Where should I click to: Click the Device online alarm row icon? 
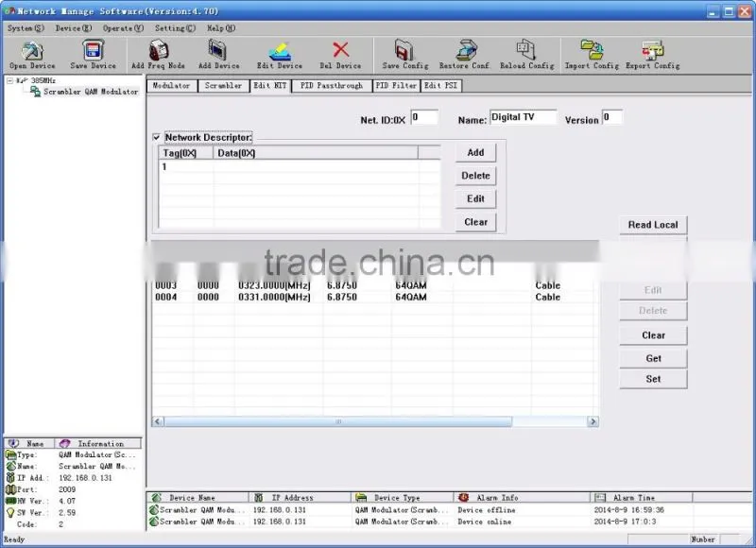pyautogui.click(x=154, y=522)
